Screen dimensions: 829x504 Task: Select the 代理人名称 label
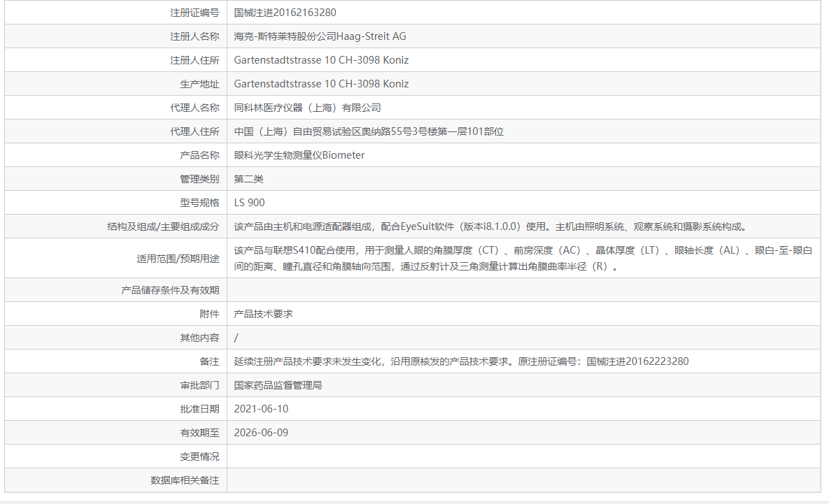[194, 108]
